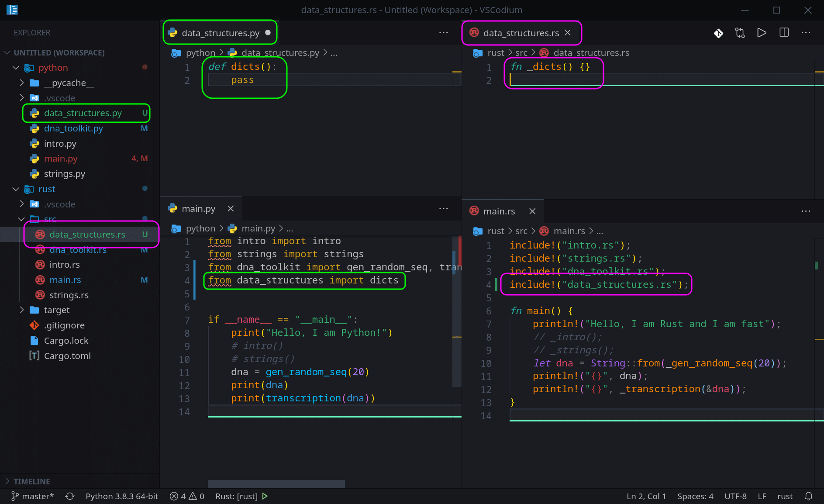Open more actions for data_structures.py editor

(x=443, y=33)
